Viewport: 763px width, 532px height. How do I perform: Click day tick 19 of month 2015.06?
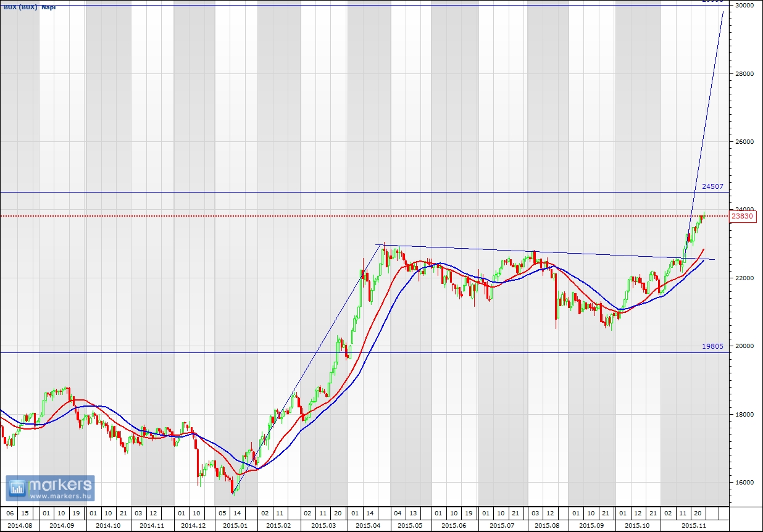469,513
